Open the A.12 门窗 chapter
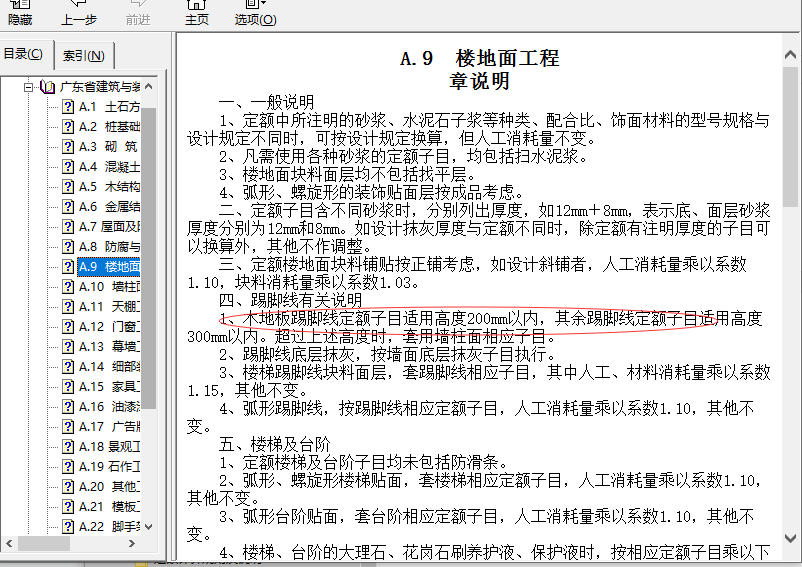This screenshot has height=567, width=802. pos(109,327)
